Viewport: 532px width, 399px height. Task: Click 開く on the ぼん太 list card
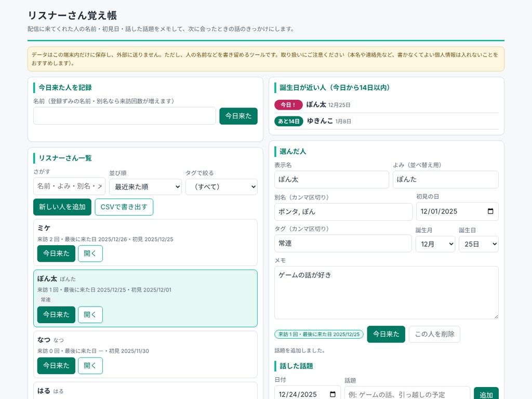click(90, 314)
